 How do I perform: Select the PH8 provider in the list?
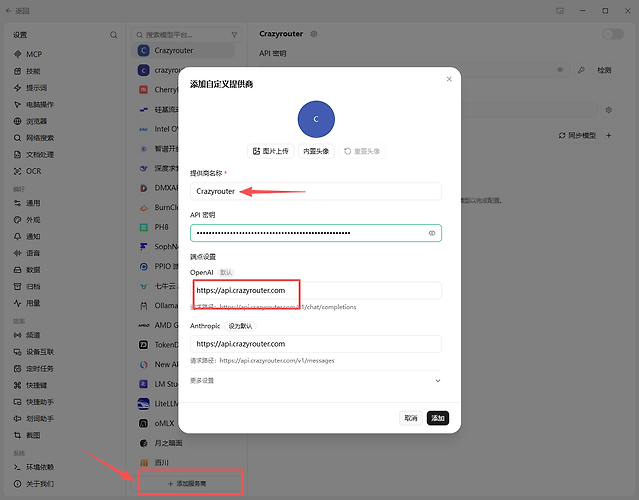pos(157,227)
